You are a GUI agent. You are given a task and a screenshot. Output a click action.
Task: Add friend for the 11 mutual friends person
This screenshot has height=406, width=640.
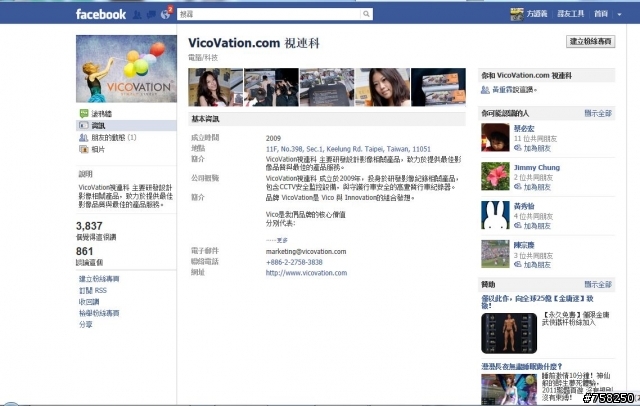tap(537, 148)
